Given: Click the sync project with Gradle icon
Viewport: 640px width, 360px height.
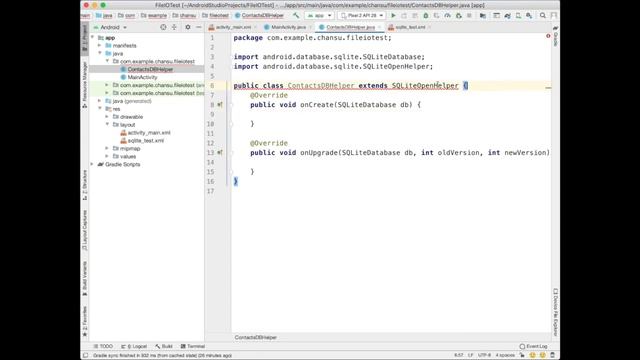Looking at the screenshot, I should pyautogui.click(x=507, y=16).
